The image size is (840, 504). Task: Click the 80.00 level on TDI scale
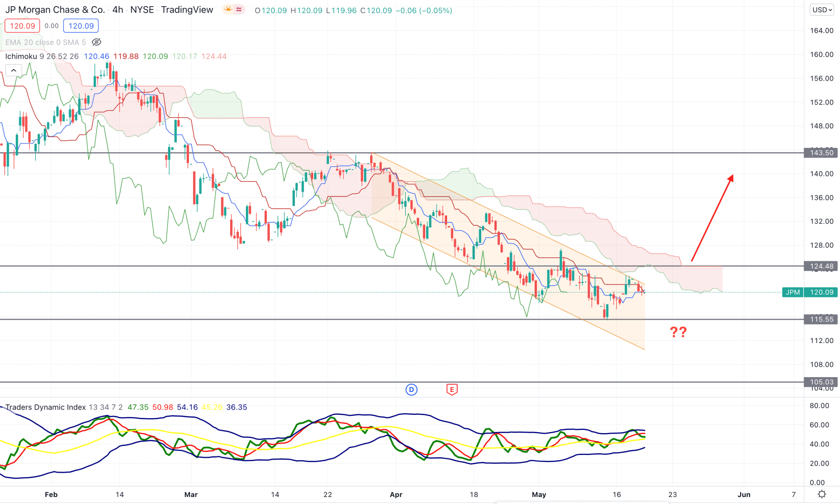[x=819, y=406]
